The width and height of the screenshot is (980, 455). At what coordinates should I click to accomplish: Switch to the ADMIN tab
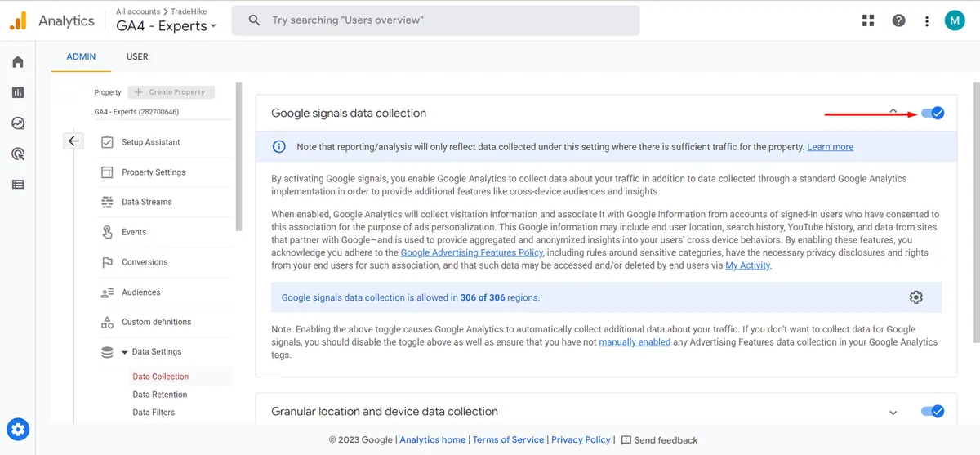point(81,57)
